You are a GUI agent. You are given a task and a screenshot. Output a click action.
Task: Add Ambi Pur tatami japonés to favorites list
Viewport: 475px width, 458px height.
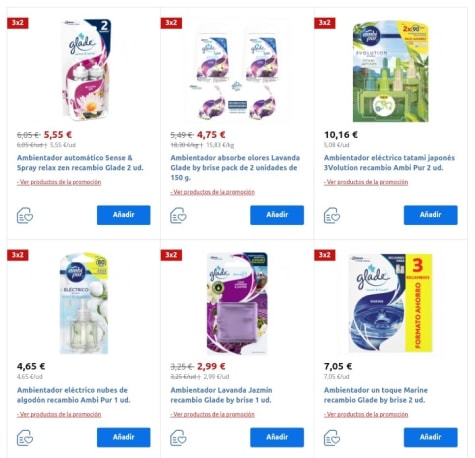(332, 215)
